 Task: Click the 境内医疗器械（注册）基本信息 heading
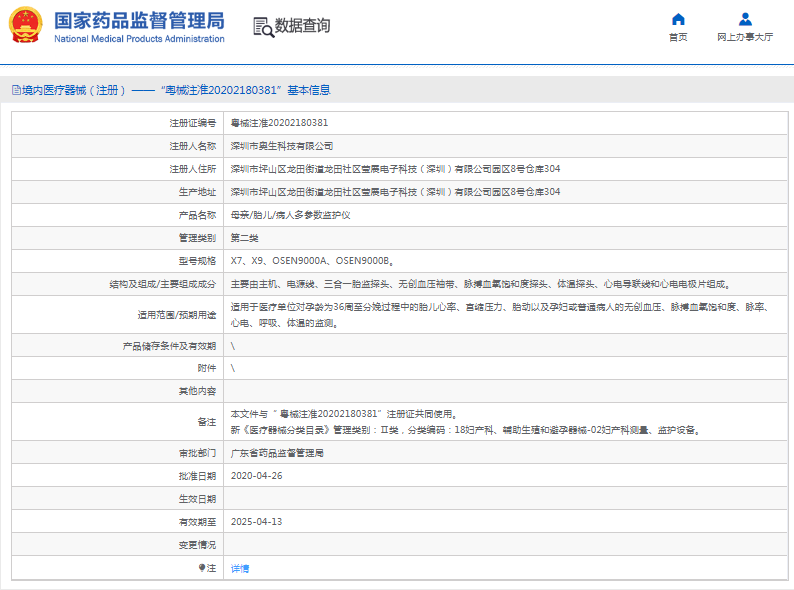coord(176,90)
